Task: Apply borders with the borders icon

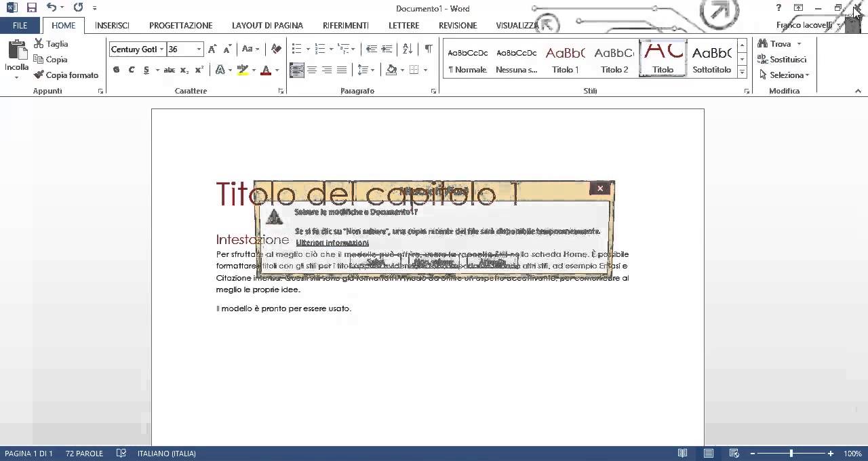Action: 414,70
